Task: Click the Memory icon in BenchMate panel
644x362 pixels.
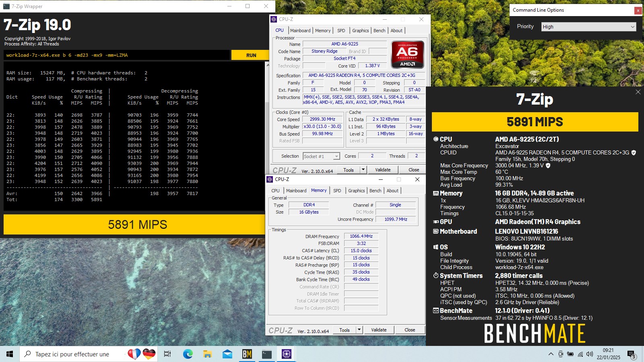Action: (436, 193)
